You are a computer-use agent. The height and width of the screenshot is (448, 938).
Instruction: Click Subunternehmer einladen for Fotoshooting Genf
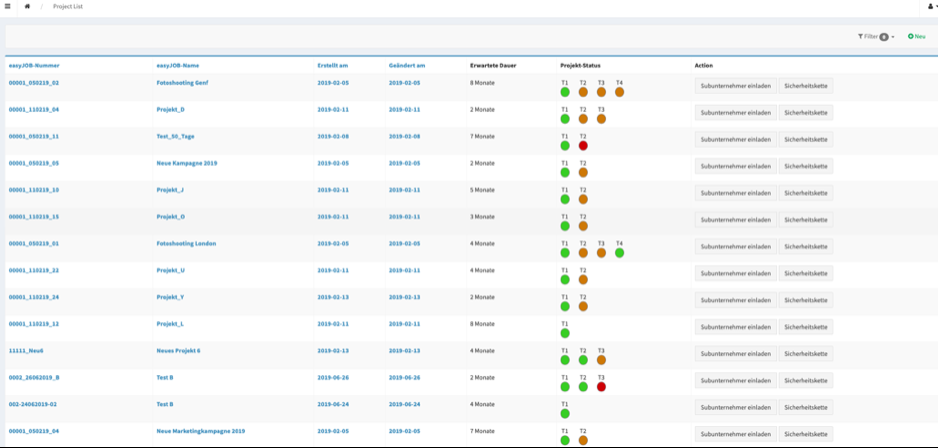(735, 86)
